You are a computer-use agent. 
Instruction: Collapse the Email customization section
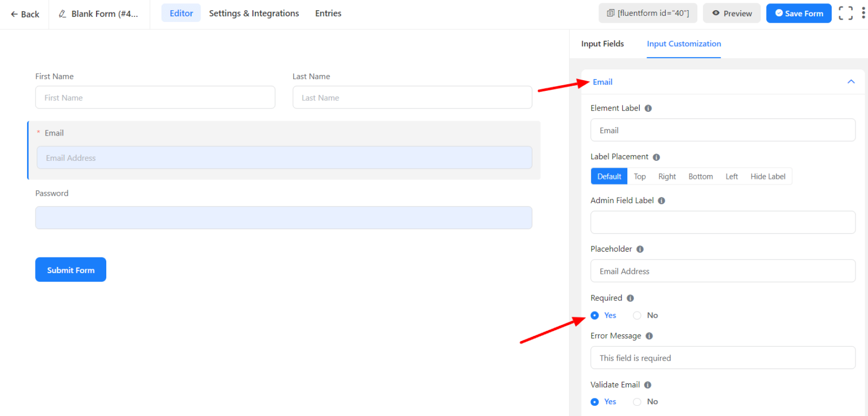851,82
